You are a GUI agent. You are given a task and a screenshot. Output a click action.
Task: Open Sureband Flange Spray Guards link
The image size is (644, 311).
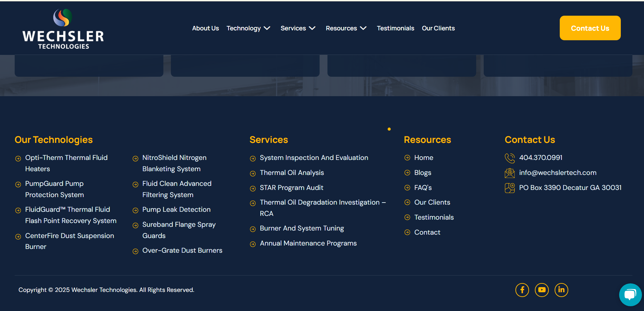point(179,230)
